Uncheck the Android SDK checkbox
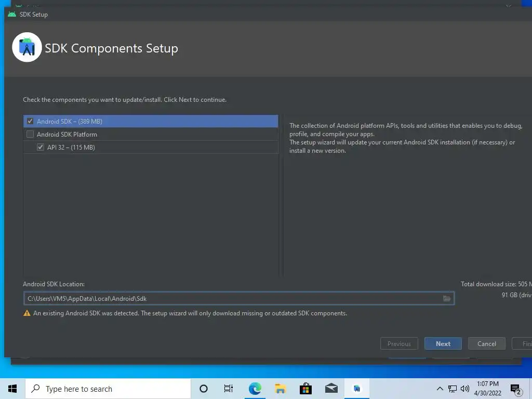 [30, 121]
